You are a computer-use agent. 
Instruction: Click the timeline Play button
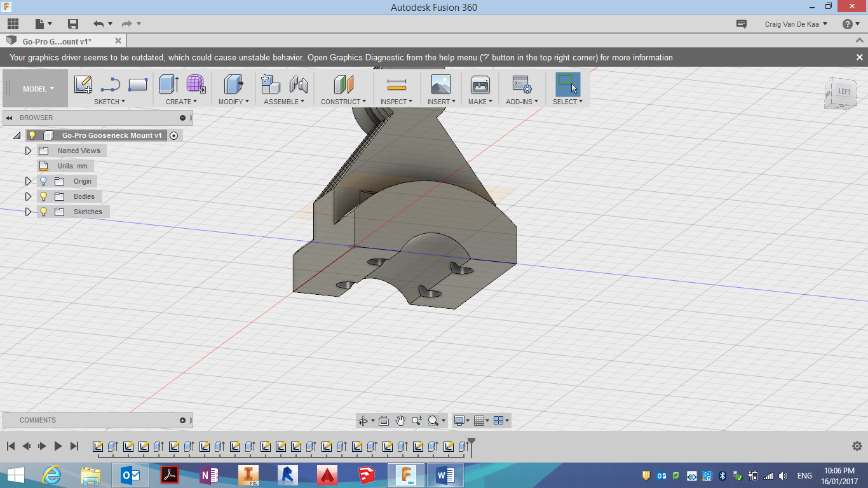click(x=58, y=446)
